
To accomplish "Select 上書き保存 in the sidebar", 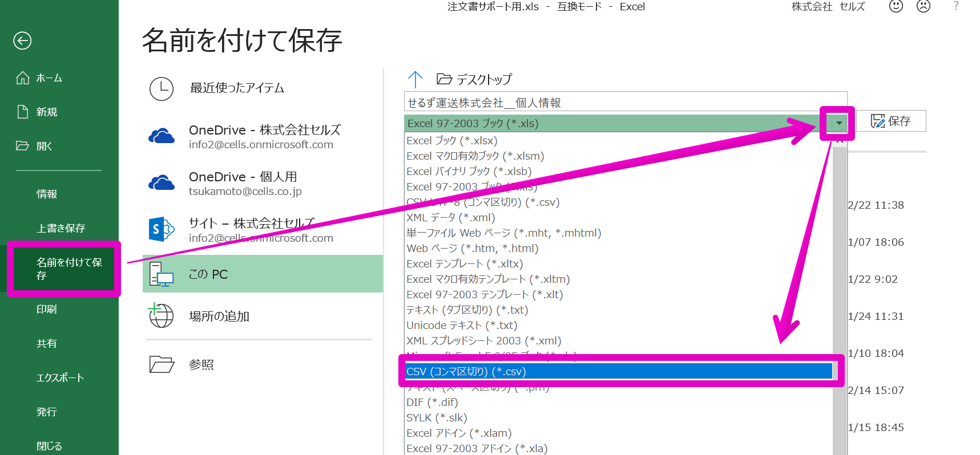I will coord(61,228).
